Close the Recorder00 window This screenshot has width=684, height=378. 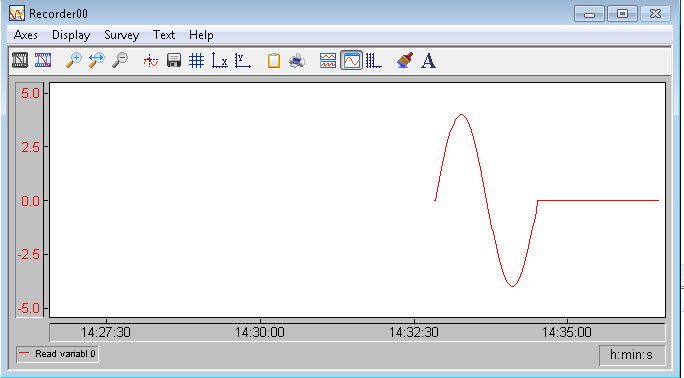tap(656, 14)
